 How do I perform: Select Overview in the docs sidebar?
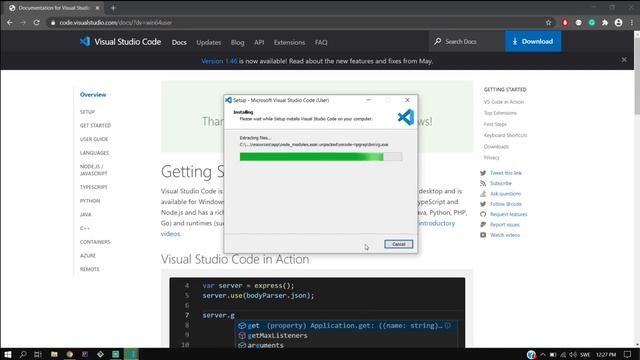click(93, 95)
